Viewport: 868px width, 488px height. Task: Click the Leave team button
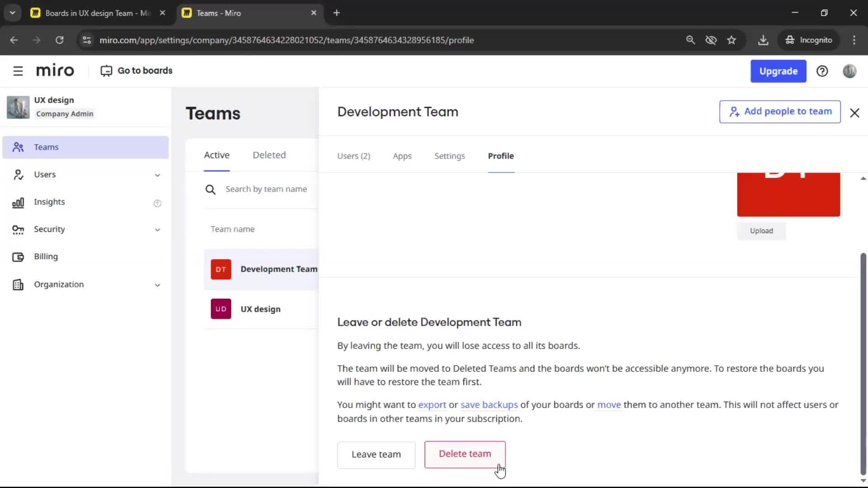[x=376, y=455]
